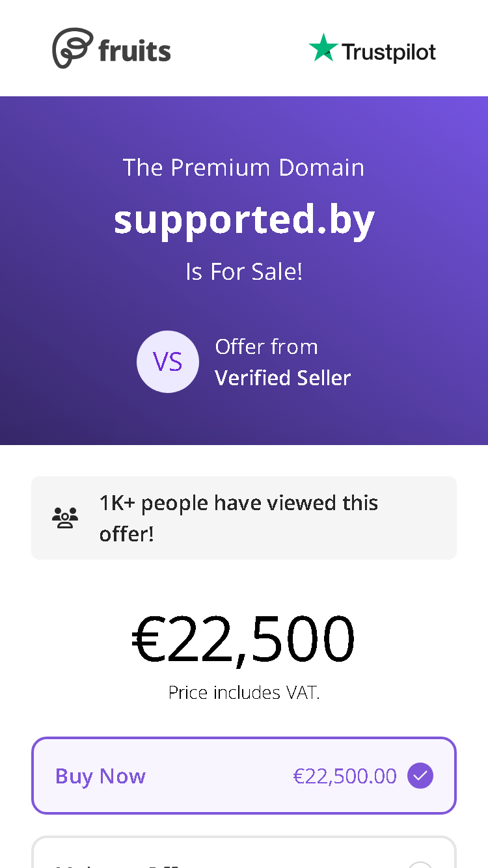Click the Buy Now label text
Image resolution: width=488 pixels, height=868 pixels.
tap(100, 776)
